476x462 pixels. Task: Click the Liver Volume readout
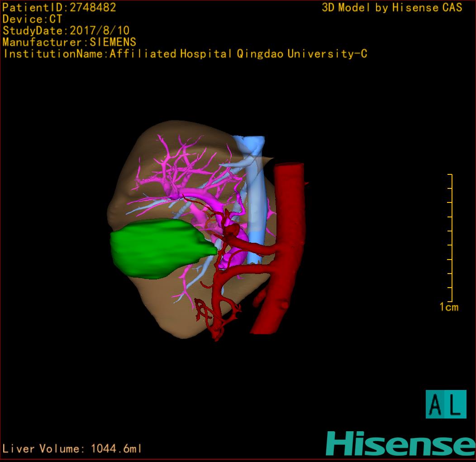click(72, 449)
